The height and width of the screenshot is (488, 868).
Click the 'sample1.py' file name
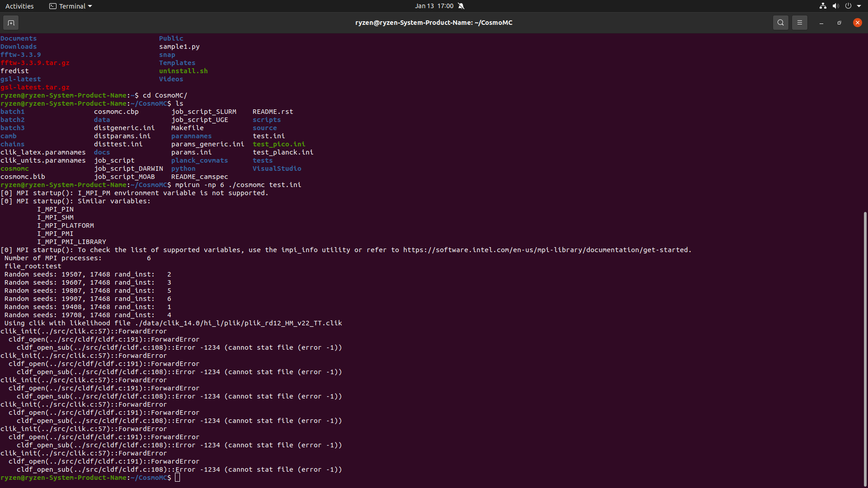(179, 47)
